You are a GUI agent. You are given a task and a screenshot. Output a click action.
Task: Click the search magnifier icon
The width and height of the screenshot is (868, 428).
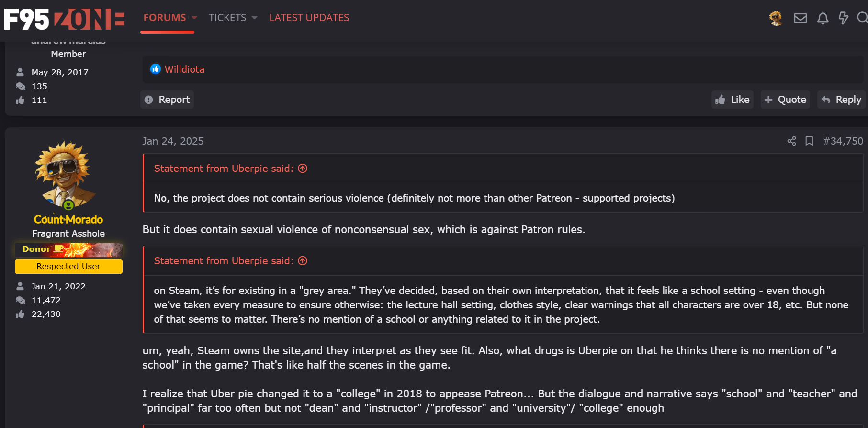click(862, 18)
